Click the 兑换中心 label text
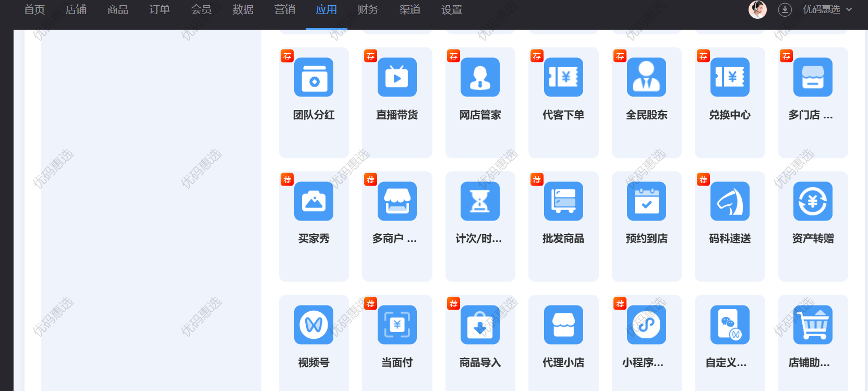Image resolution: width=868 pixels, height=391 pixels. [730, 115]
